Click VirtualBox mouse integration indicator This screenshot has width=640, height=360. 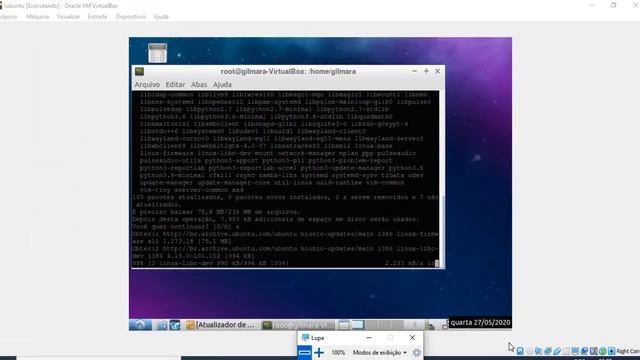602,351
